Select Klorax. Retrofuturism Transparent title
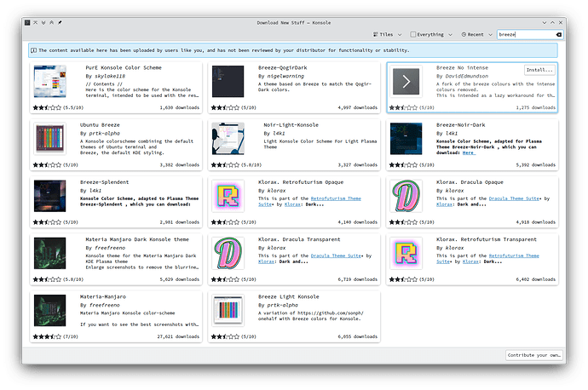This screenshot has width=588, height=390. (x=487, y=240)
